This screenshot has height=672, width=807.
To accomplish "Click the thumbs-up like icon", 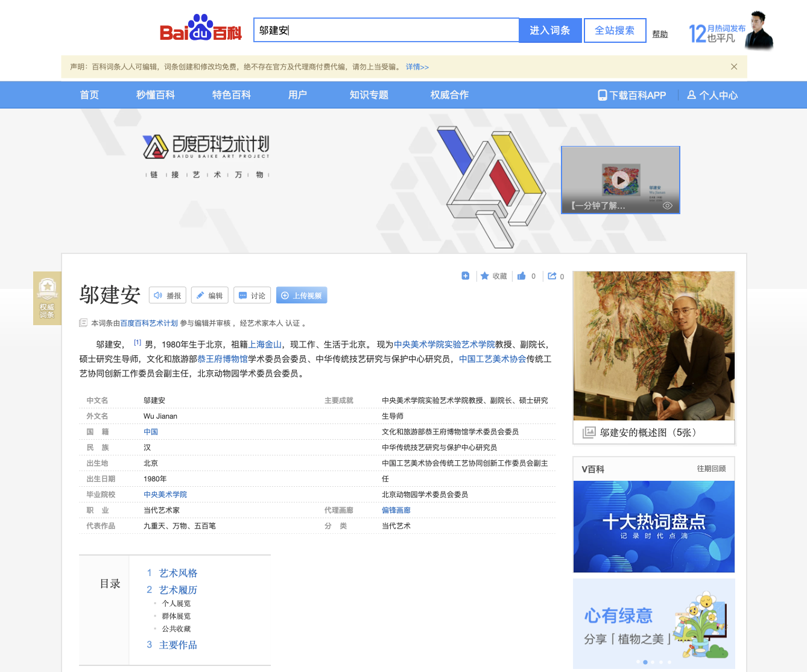I will tap(522, 276).
